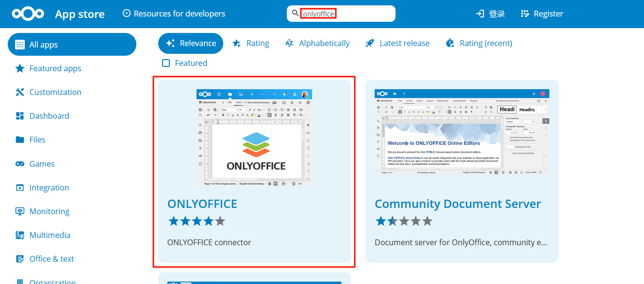This screenshot has width=644, height=284.
Task: Click the Community Document Server star rating
Action: click(x=404, y=221)
